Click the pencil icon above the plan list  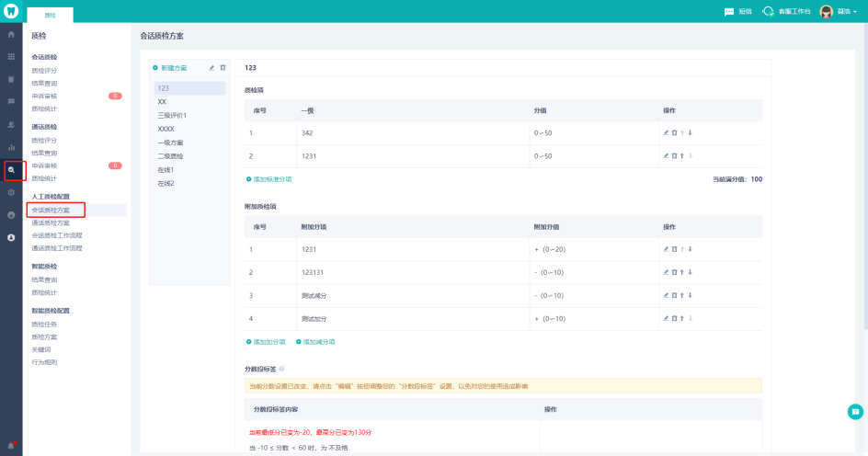coord(211,67)
